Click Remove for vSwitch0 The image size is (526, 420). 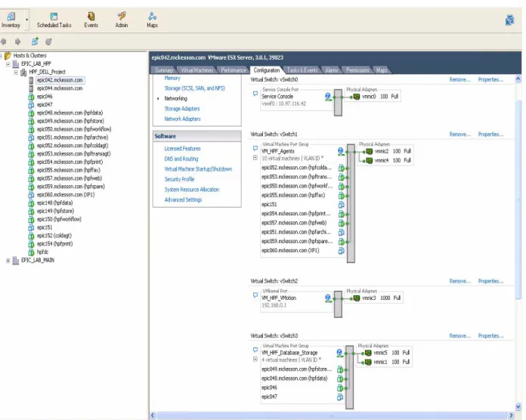[x=460, y=79]
